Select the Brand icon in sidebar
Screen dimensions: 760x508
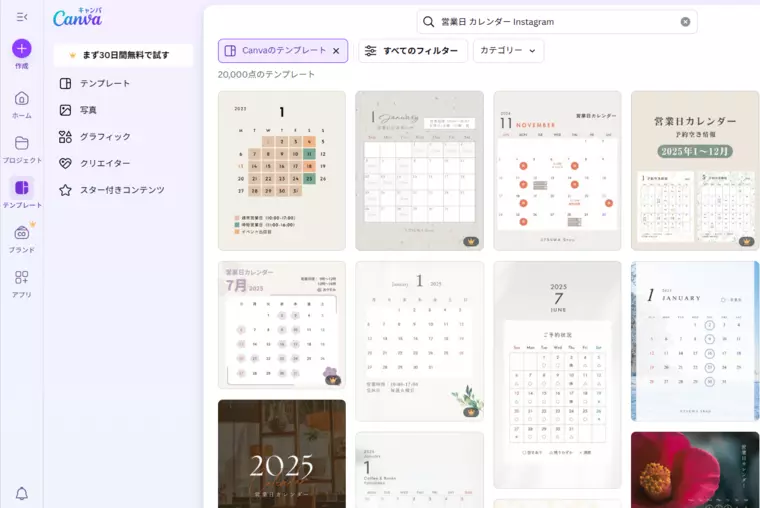(22, 233)
